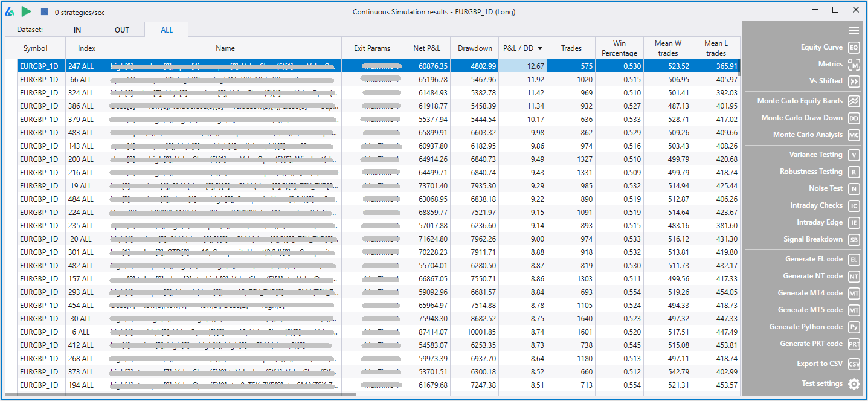Click the Monte Carlo Draw Down icon
This screenshot has height=401, width=868.
point(854,118)
